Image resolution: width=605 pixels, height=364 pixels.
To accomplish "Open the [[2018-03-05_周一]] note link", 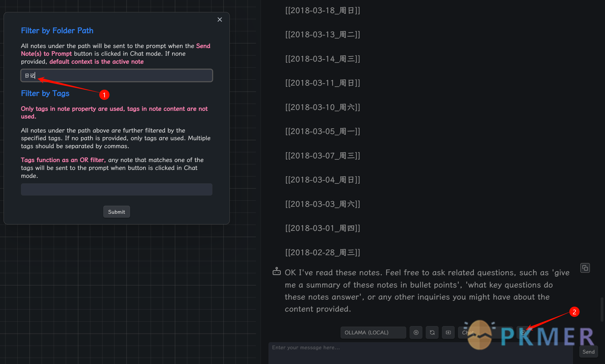I will [x=323, y=131].
